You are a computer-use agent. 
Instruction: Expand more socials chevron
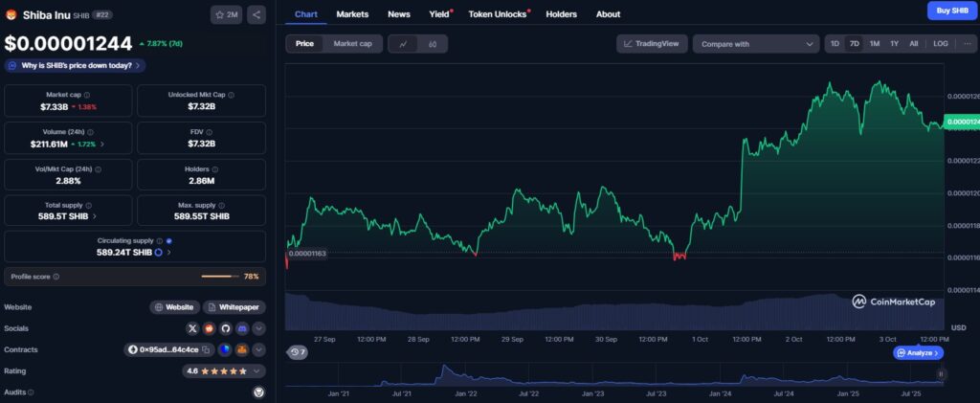coord(258,328)
